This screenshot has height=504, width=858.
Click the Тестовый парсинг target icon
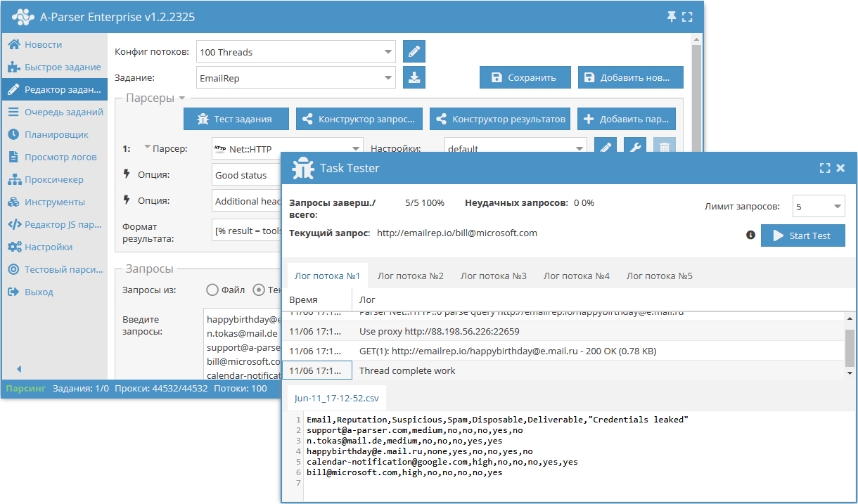(13, 269)
